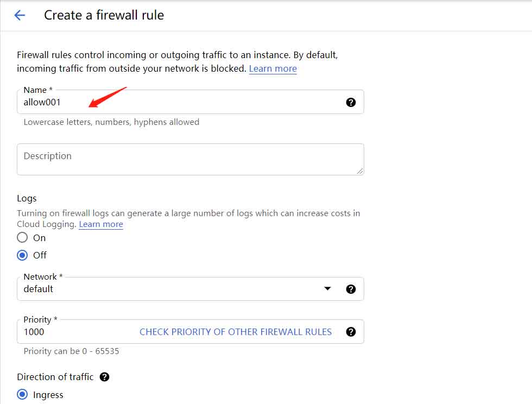Click the Direction of traffic label

coord(55,377)
